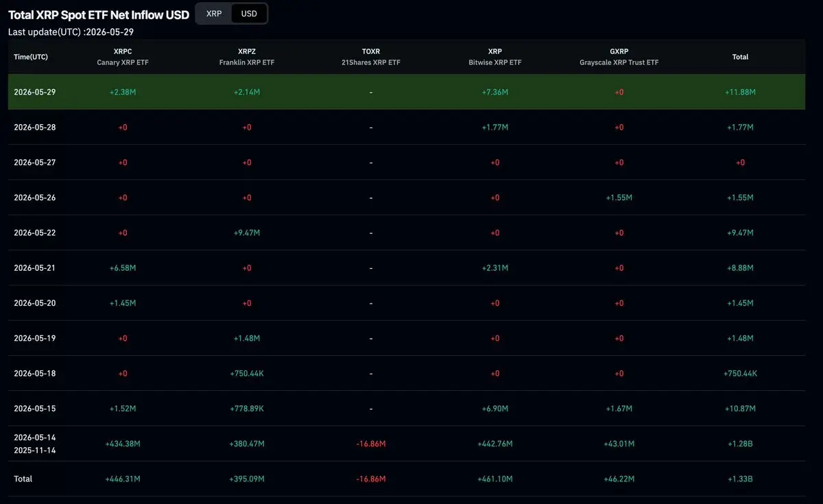
Task: Click the +9.47M Franklin value
Action: click(247, 232)
